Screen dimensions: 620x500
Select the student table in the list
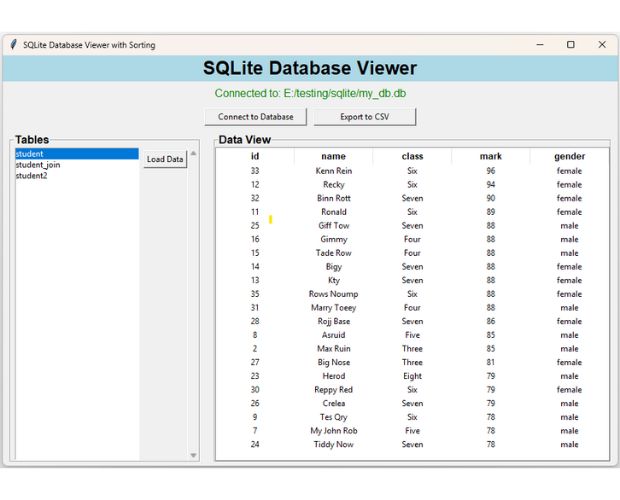[x=77, y=154]
